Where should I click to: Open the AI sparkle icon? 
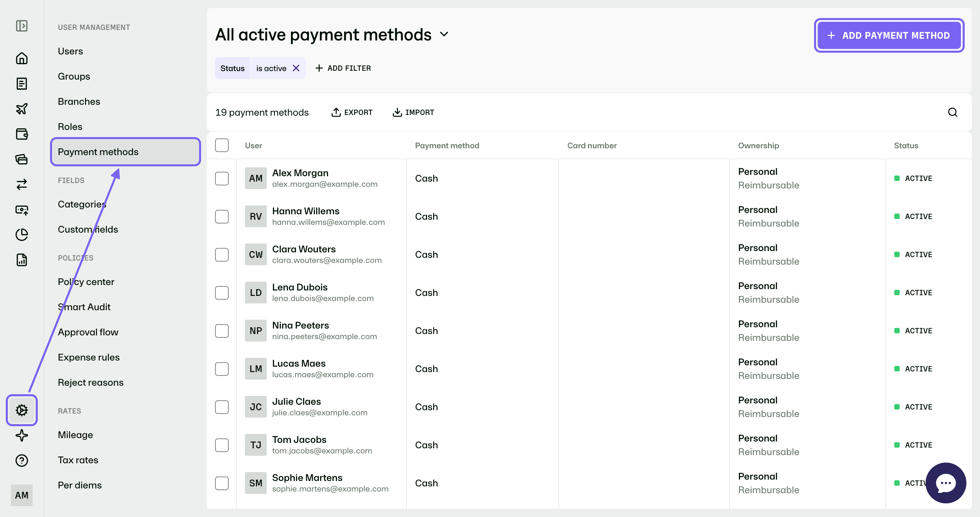pos(22,435)
